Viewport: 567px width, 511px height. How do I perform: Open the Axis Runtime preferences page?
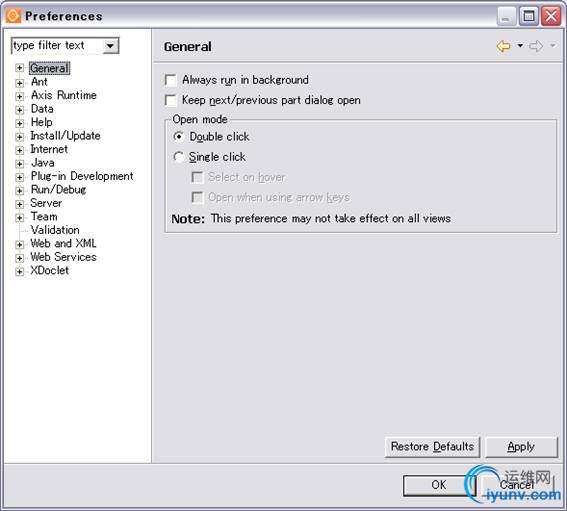[x=64, y=95]
